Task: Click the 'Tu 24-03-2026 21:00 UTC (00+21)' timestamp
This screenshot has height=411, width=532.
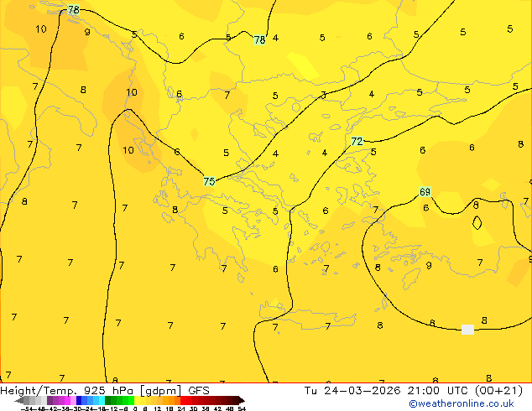Action: [x=413, y=391]
